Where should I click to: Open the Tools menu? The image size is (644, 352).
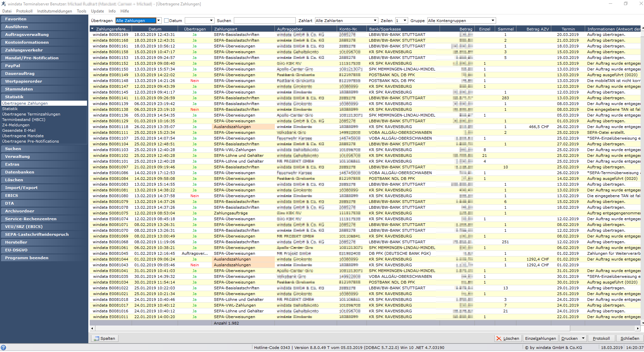point(82,11)
